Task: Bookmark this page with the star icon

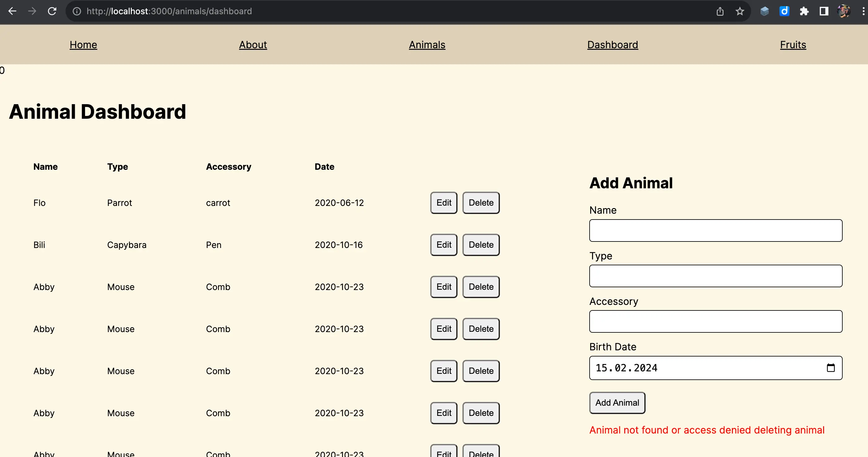Action: (x=740, y=11)
